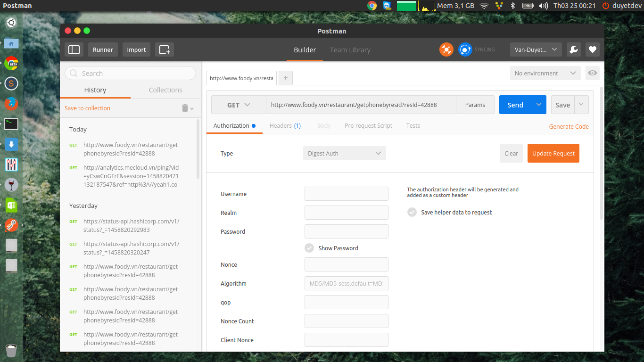
Task: Click the blue download app dock icon
Action: coord(11,144)
